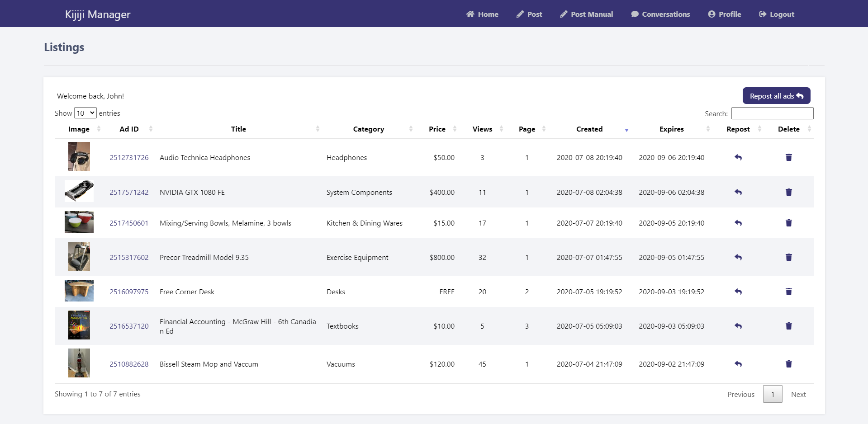Click trash icon for Mixing/Serving Bowls row
The image size is (868, 424).
(x=788, y=223)
